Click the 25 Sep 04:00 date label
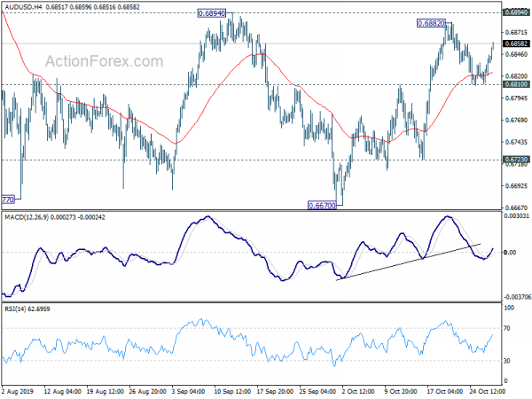 pos(317,391)
